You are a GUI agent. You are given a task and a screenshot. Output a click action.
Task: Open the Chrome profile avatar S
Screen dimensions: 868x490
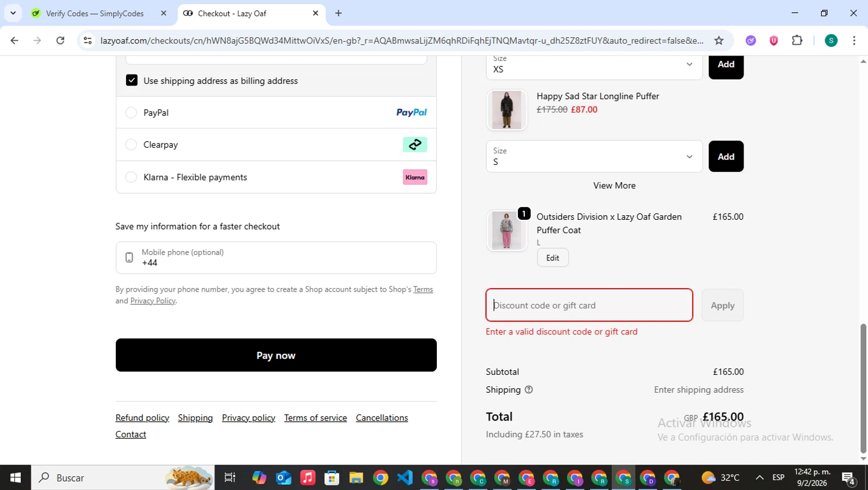tap(831, 40)
